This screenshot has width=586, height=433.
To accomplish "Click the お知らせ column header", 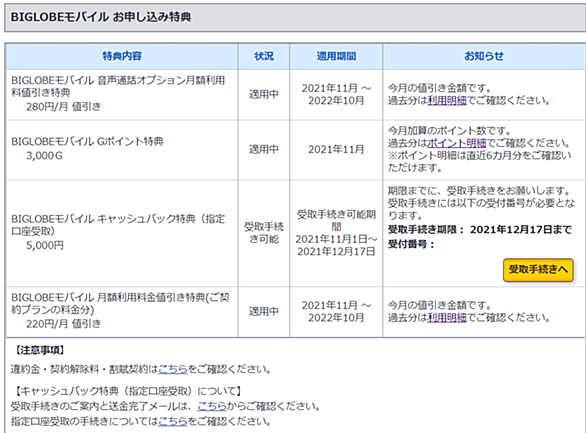I will (x=484, y=56).
